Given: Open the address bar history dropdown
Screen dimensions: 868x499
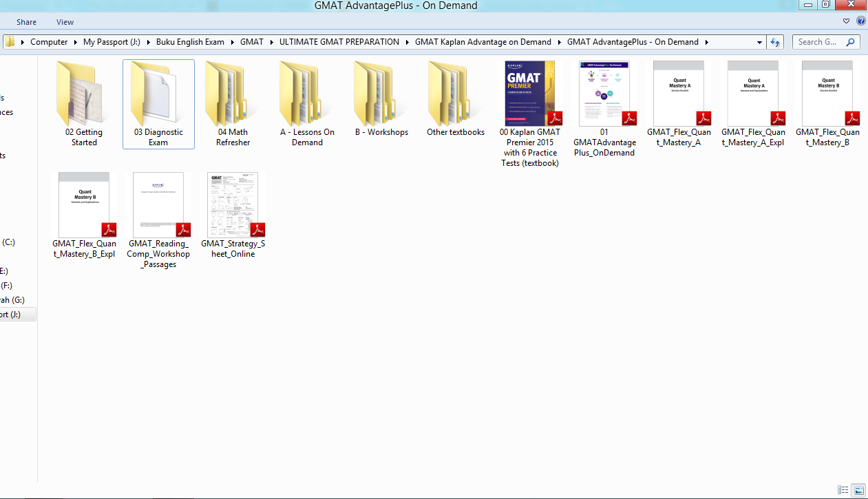Looking at the screenshot, I should (760, 42).
